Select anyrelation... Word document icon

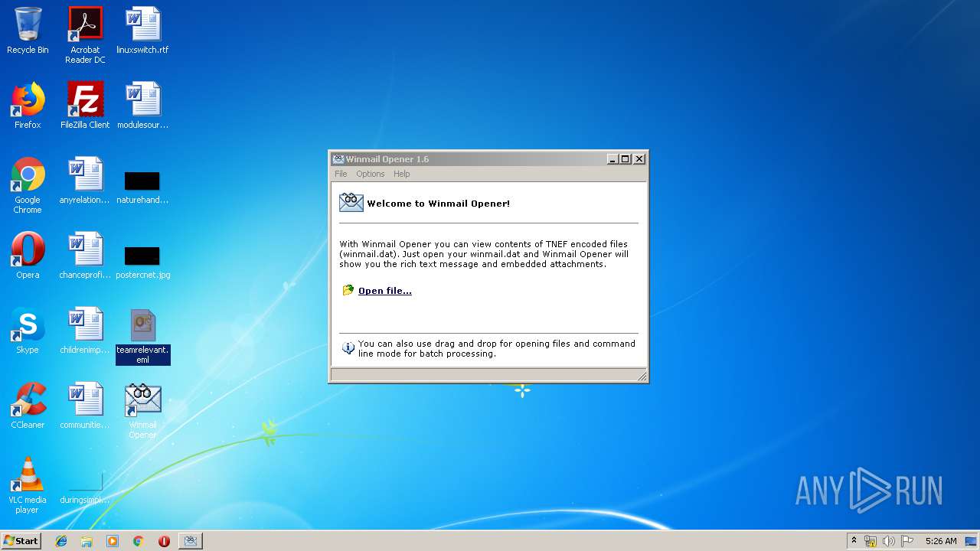coord(85,181)
